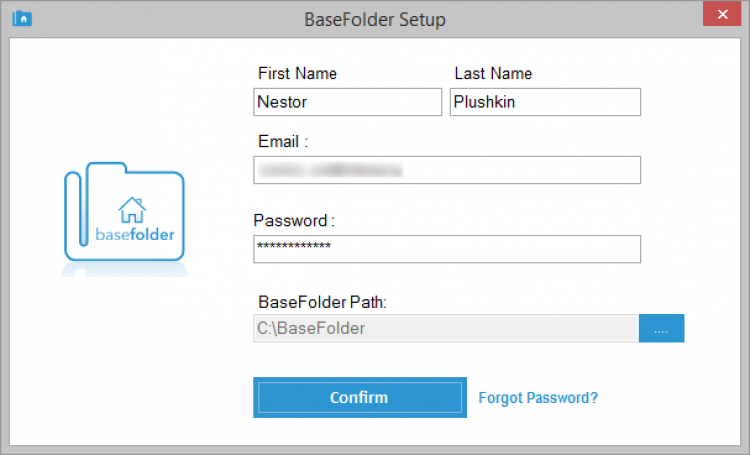
Task: Click the Last Name label
Action: [x=493, y=73]
